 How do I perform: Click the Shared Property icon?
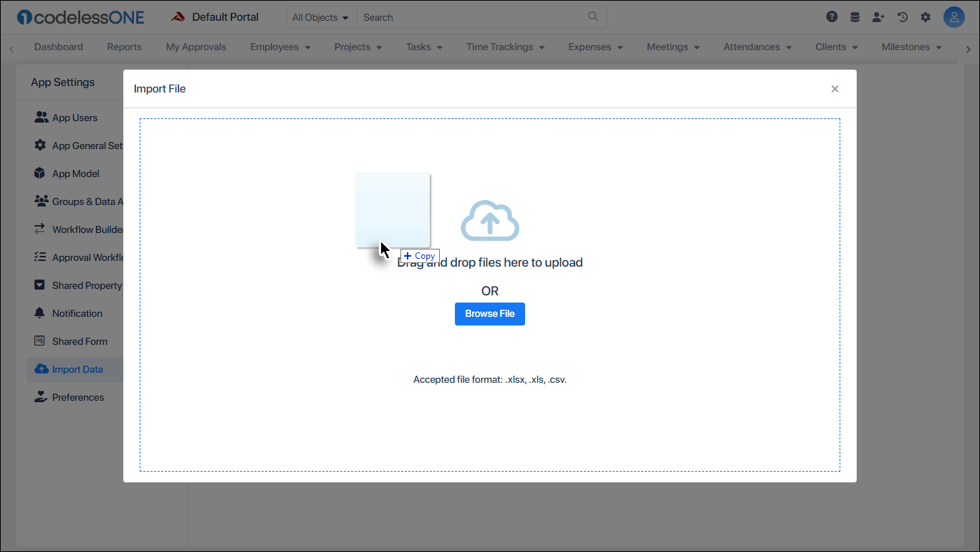(x=40, y=285)
